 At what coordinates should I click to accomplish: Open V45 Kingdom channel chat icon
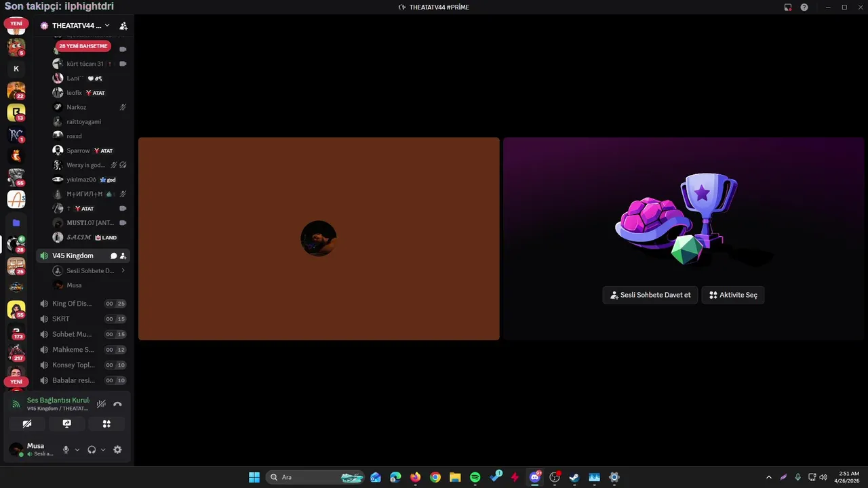113,256
